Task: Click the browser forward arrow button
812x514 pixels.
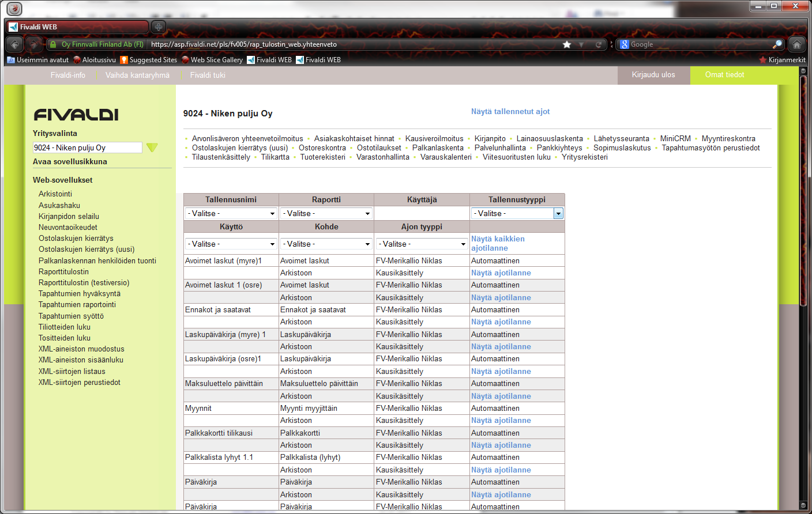Action: 34,44
